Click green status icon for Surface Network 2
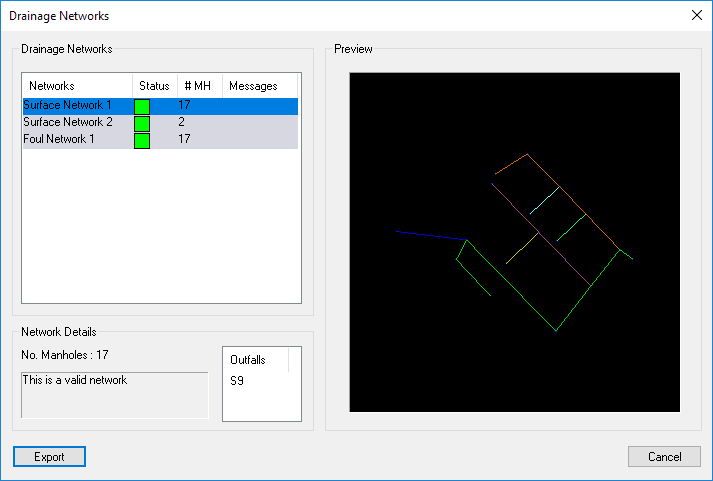The width and height of the screenshot is (713, 481). tap(142, 123)
